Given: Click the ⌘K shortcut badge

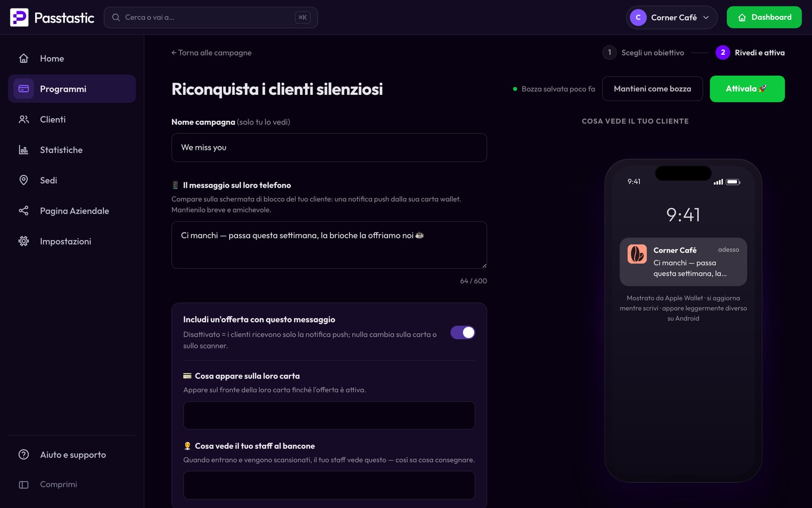Looking at the screenshot, I should [x=303, y=17].
